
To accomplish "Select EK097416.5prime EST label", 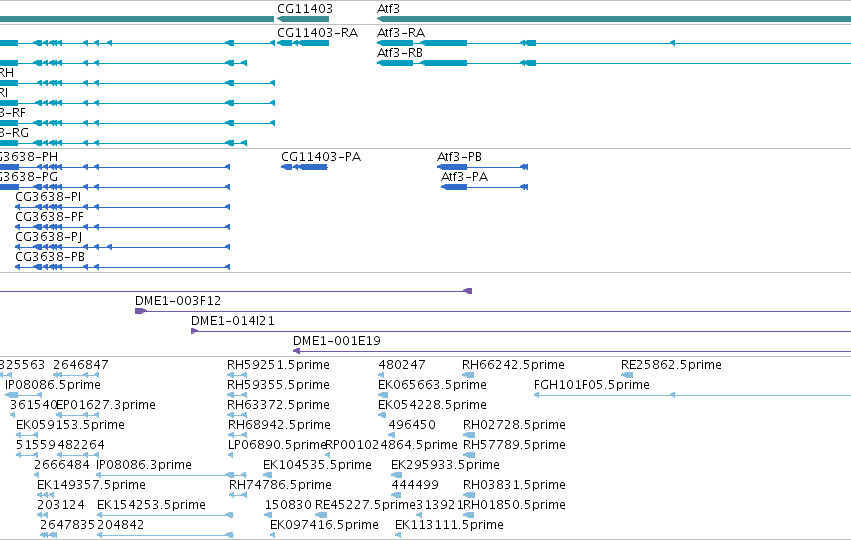I will (x=324, y=525).
